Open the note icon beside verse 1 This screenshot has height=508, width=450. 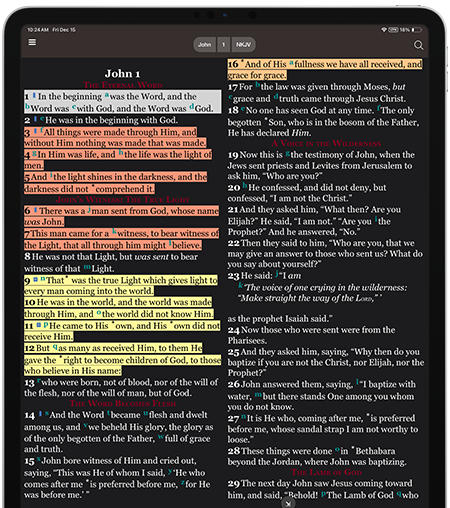[x=34, y=96]
